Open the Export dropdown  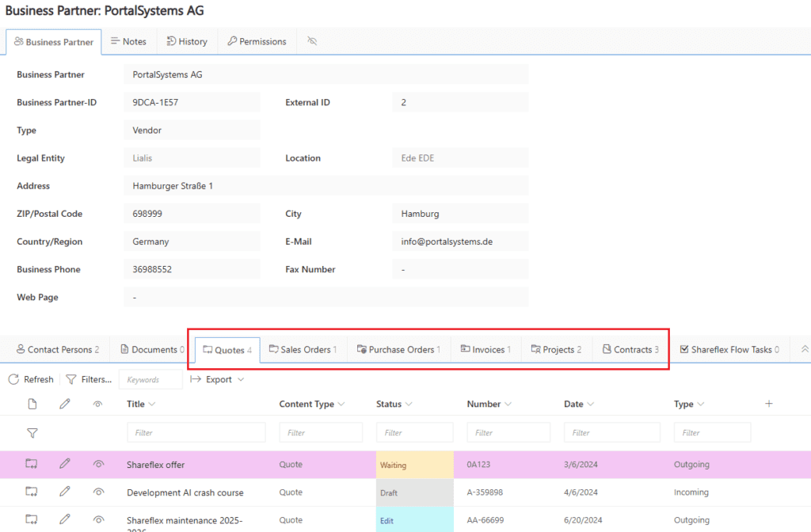[x=217, y=379]
